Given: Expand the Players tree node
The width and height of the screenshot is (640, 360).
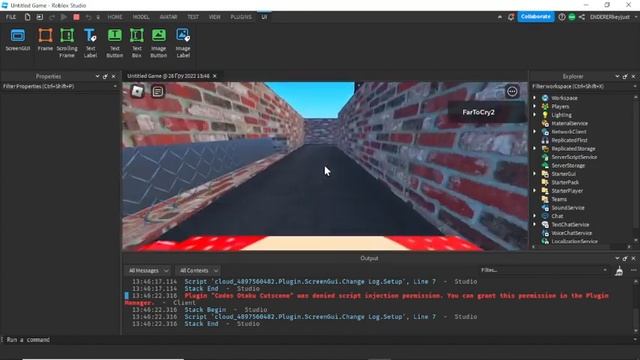Looking at the screenshot, I should coord(534,106).
